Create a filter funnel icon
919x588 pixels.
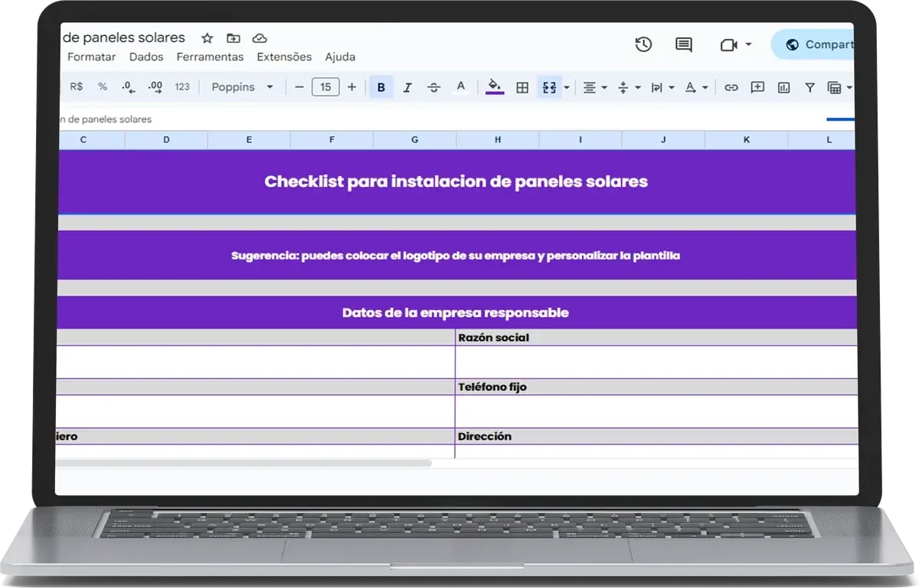(809, 87)
